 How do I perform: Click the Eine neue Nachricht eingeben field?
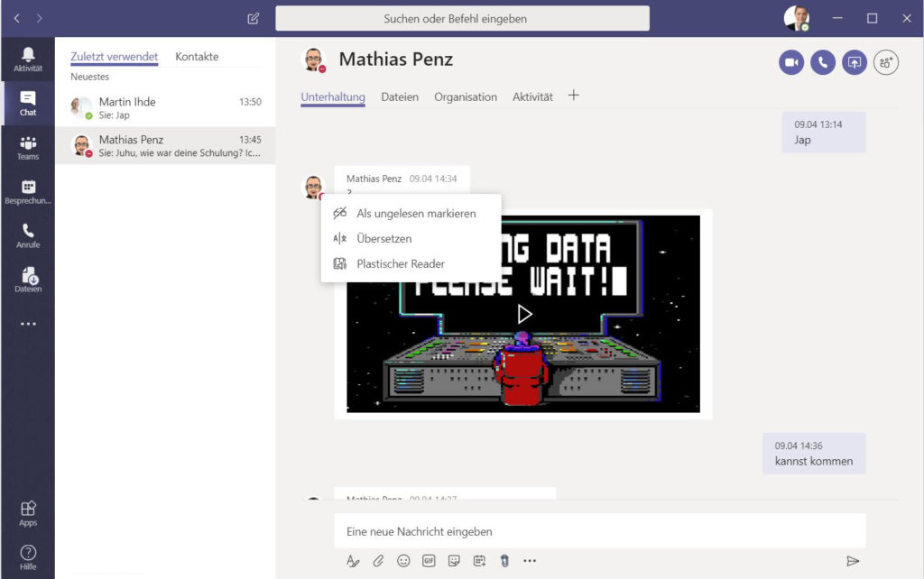pyautogui.click(x=600, y=531)
